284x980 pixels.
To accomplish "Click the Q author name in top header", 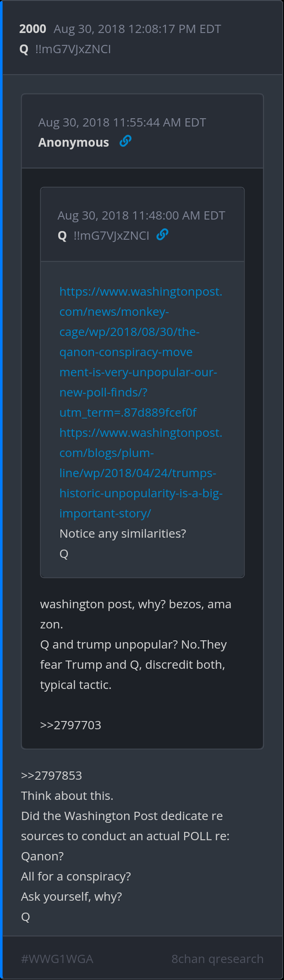I will pyautogui.click(x=24, y=50).
